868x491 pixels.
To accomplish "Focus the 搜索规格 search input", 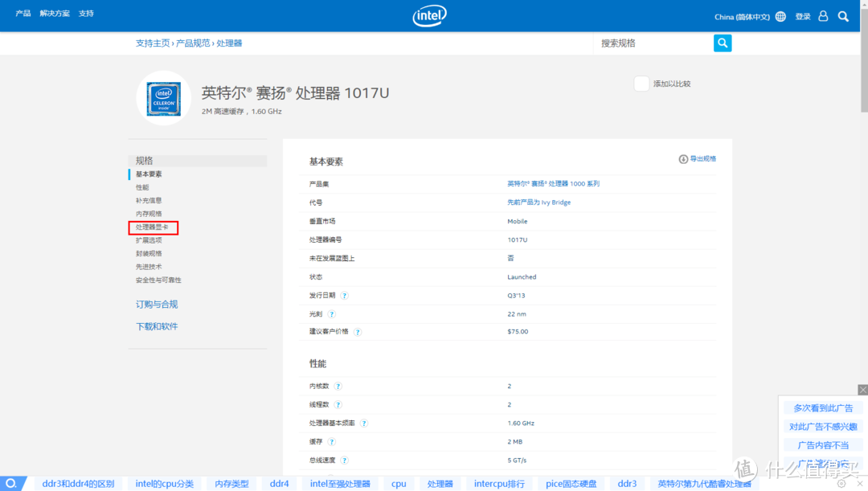I will pos(653,43).
